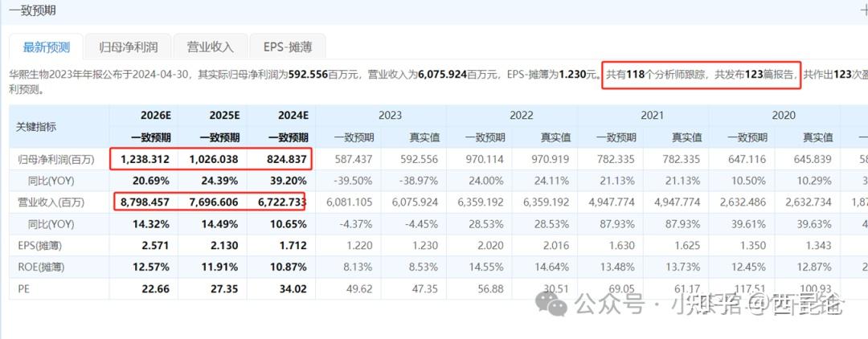Screen dimensions: 868x339
Task: Click the -4.45% YOY cell
Action: pyautogui.click(x=423, y=224)
